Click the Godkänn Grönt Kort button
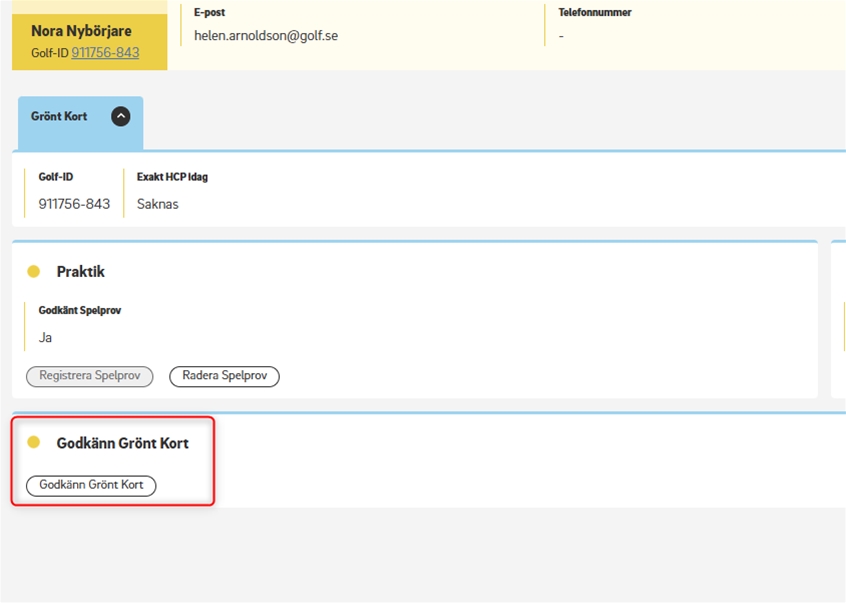 pos(91,485)
